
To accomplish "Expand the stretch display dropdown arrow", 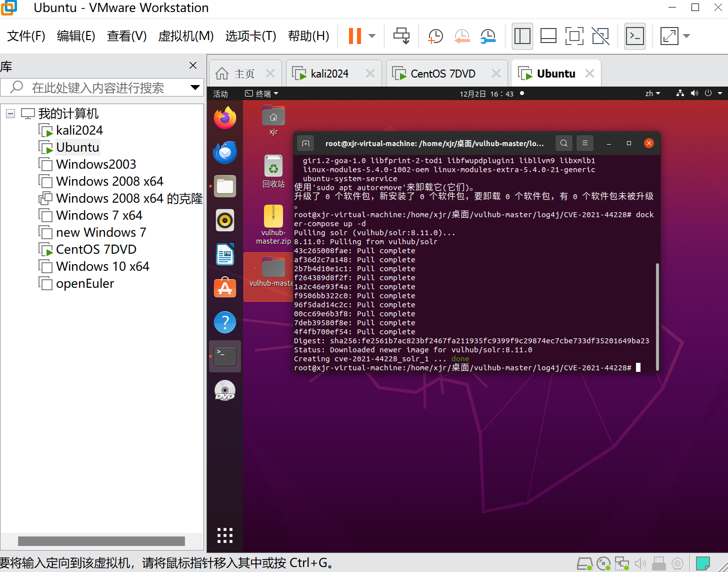I will (686, 36).
